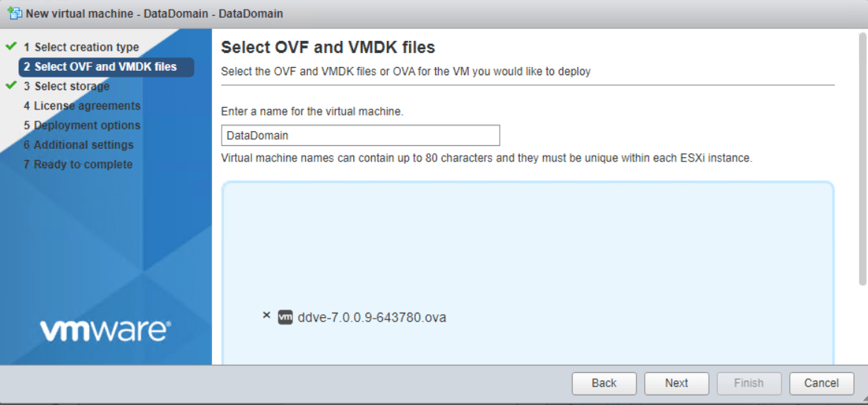
Task: Click the green checkmark beside Select storage
Action: (x=11, y=86)
